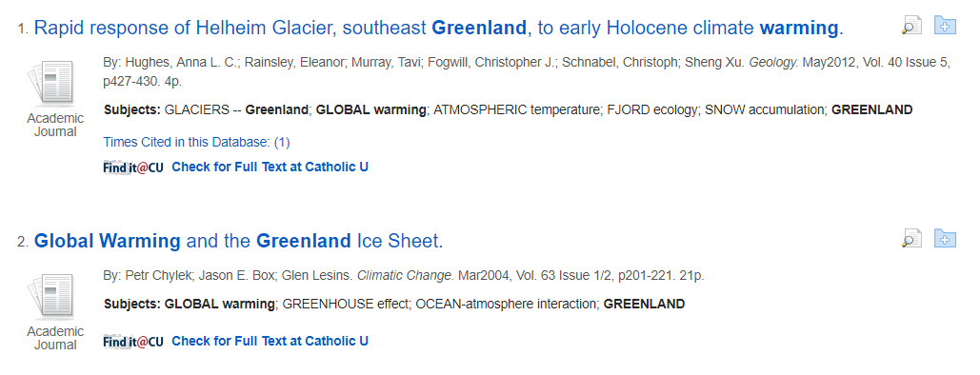
Task: Select the GREENHOUSE effect subject term
Action: pos(346,305)
